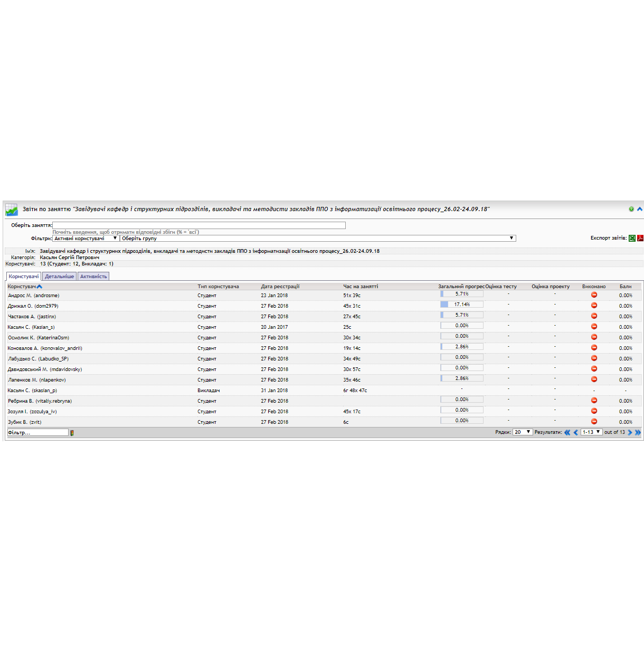Select user Частаков А. (jastinx)
Viewport: 644px width, 646px height.
click(32, 317)
